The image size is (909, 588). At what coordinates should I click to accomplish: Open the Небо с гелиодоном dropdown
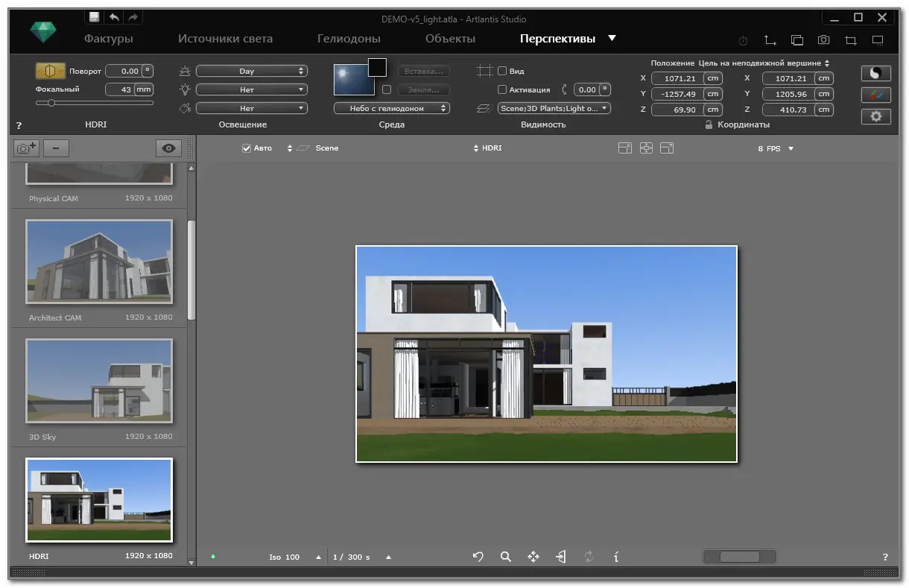pos(391,108)
